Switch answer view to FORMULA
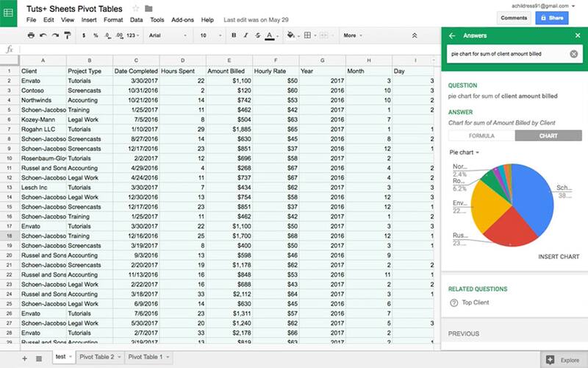 [x=481, y=135]
